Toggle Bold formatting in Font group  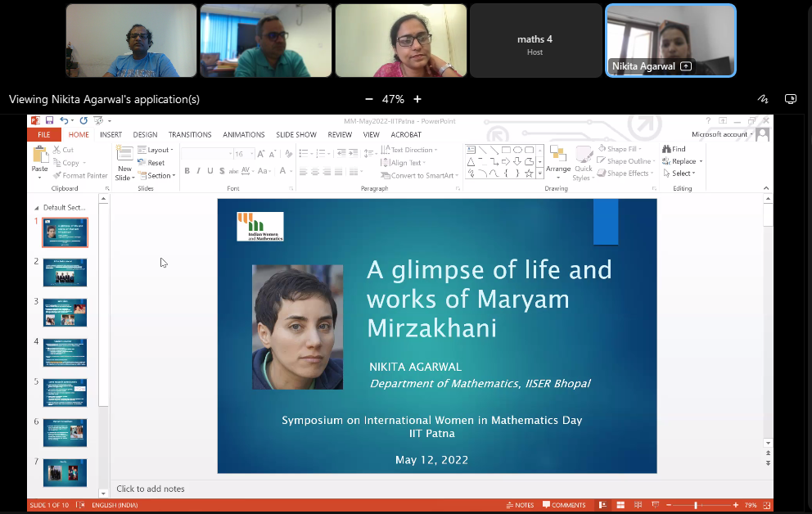coord(187,171)
